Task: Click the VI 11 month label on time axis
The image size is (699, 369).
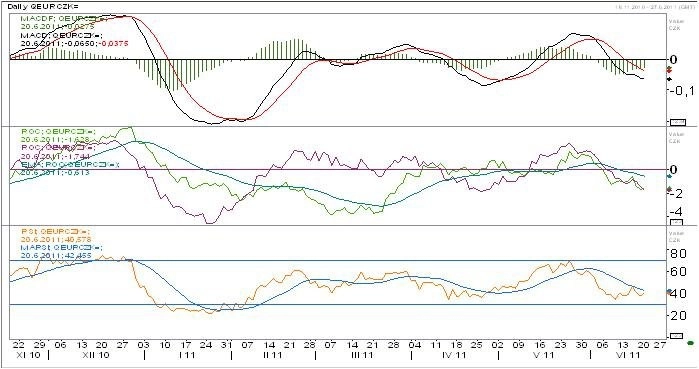Action: point(627,355)
